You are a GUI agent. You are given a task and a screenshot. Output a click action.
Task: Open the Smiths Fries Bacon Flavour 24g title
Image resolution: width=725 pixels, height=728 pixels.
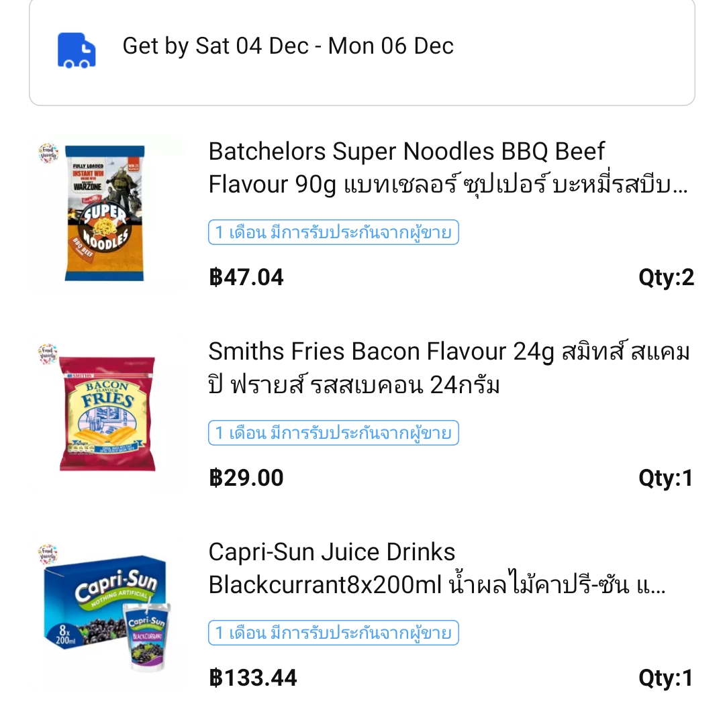point(448,368)
